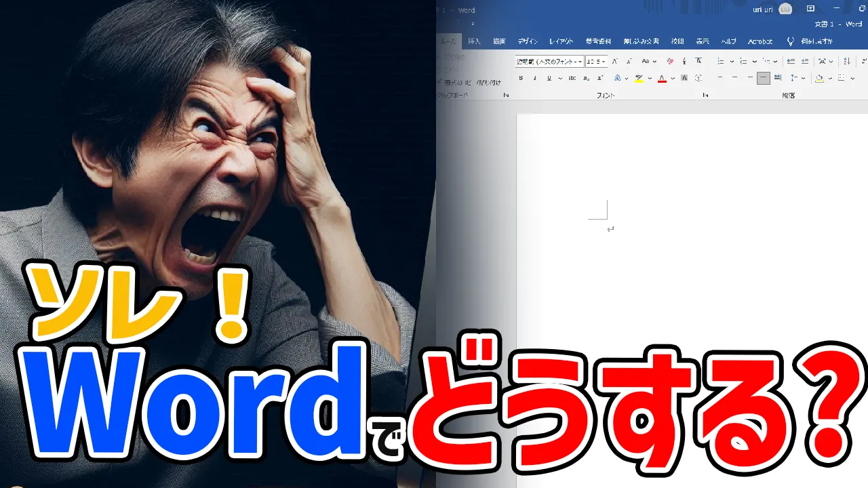The height and width of the screenshot is (488, 868).
Task: Open the font size dropdown
Action: pyautogui.click(x=604, y=62)
